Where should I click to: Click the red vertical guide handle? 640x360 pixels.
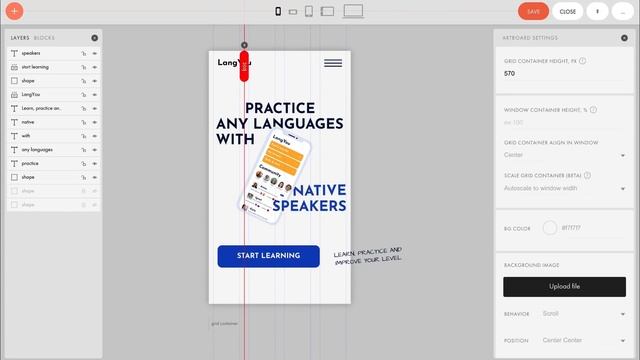coord(244,66)
